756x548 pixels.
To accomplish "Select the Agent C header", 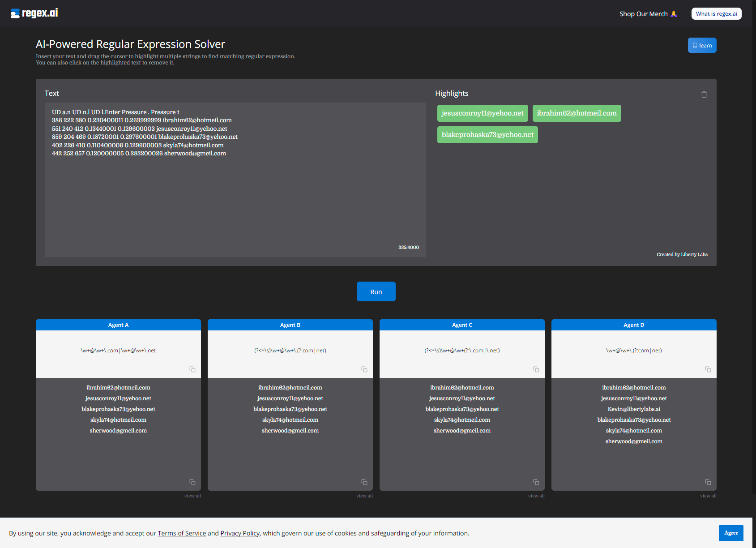I will 462,325.
